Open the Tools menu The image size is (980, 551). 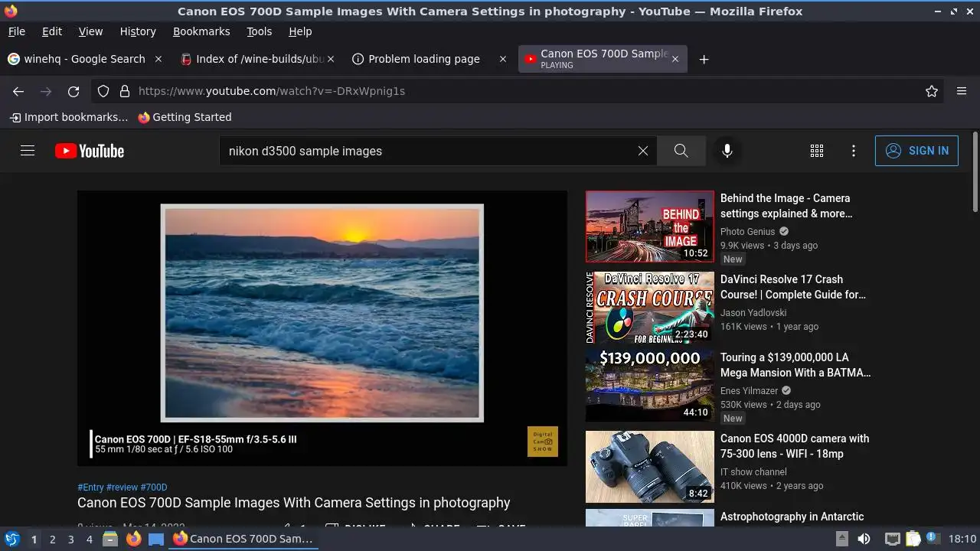[259, 31]
